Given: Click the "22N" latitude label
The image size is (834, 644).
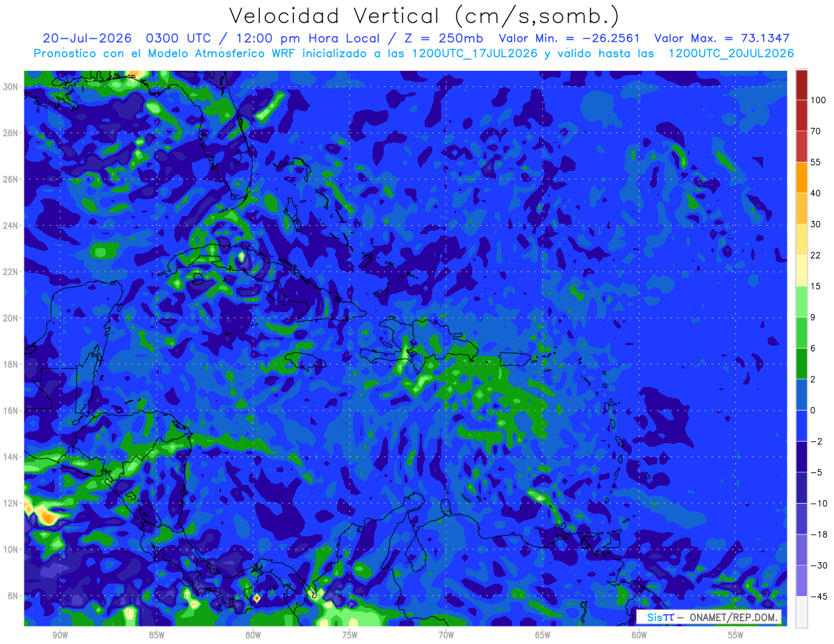Looking at the screenshot, I should pyautogui.click(x=10, y=272).
